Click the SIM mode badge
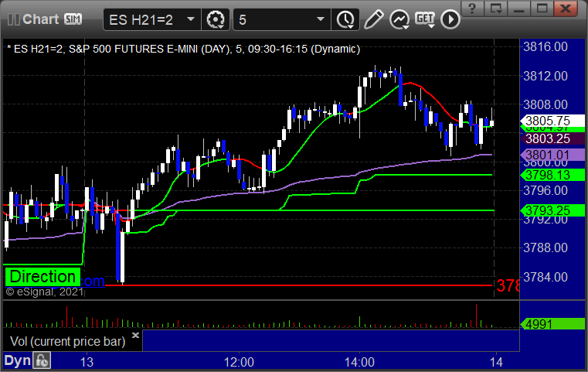The height and width of the screenshot is (372, 588). (x=73, y=19)
